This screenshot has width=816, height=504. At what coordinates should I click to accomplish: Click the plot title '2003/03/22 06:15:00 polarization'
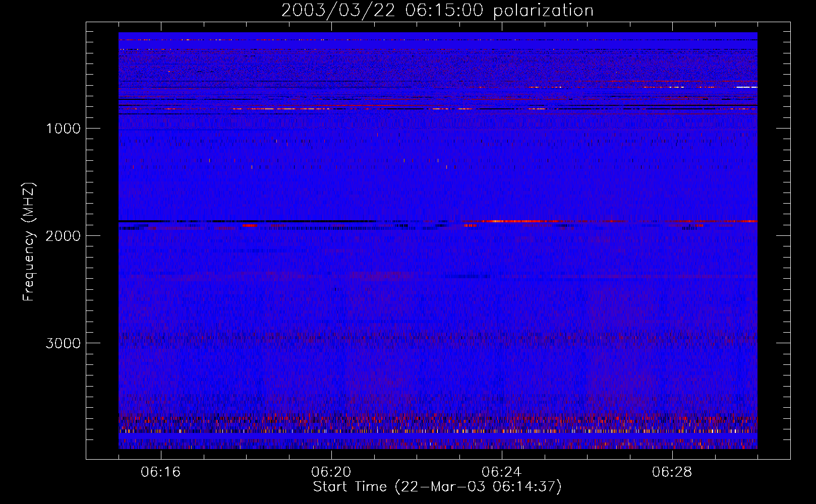437,11
